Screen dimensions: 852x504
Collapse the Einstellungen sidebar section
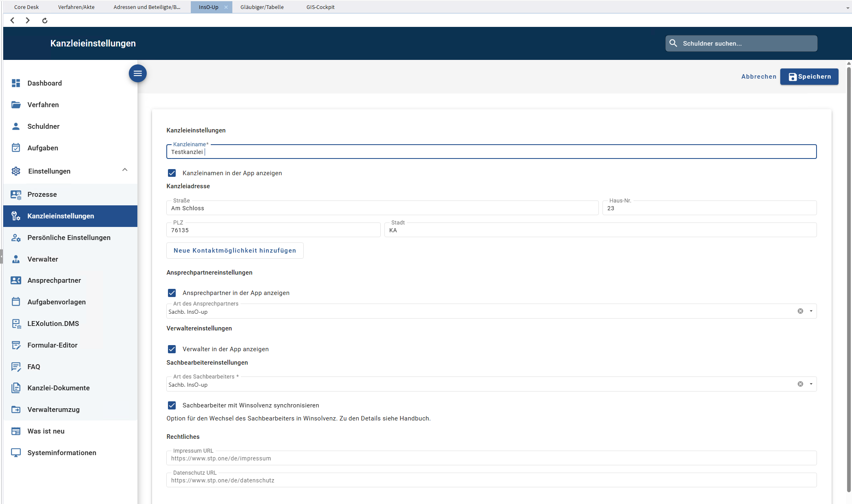pos(125,170)
